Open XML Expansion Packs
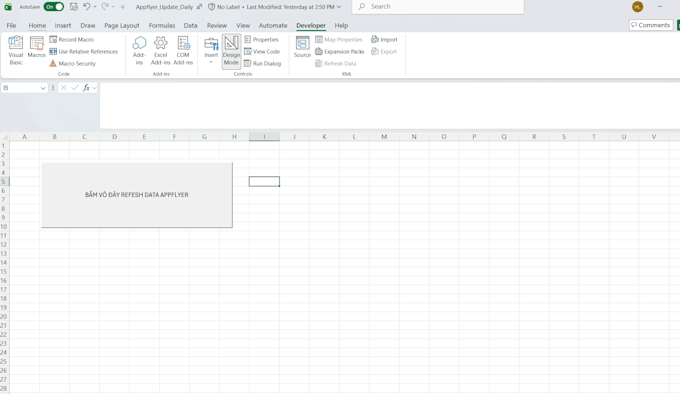 [x=340, y=52]
